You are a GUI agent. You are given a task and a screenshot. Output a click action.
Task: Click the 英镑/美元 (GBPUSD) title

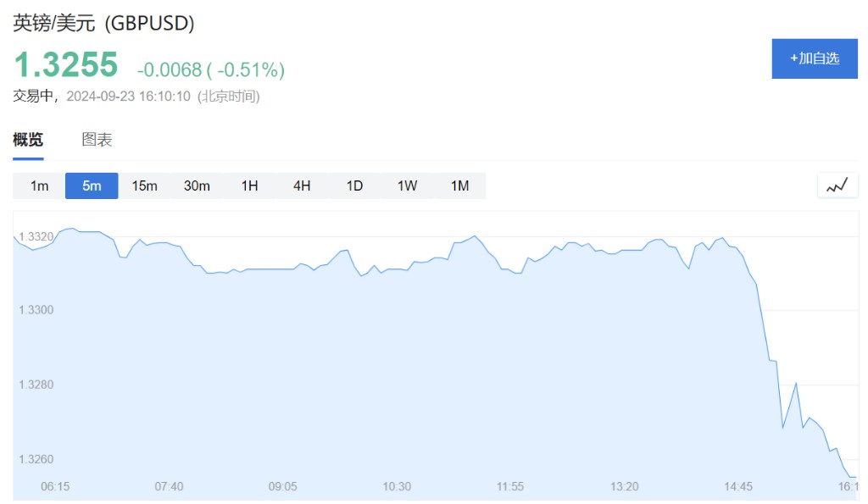click(x=103, y=24)
